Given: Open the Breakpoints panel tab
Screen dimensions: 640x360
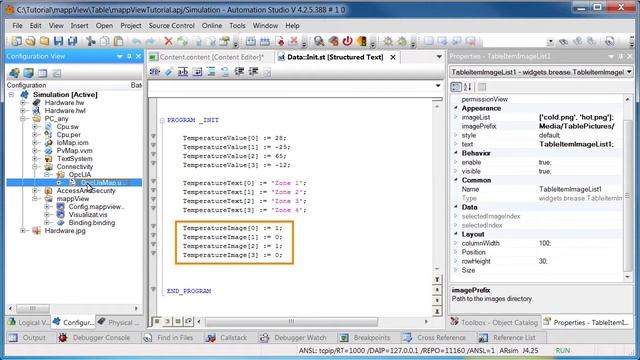Looking at the screenshot, I should pyautogui.click(x=366, y=338).
